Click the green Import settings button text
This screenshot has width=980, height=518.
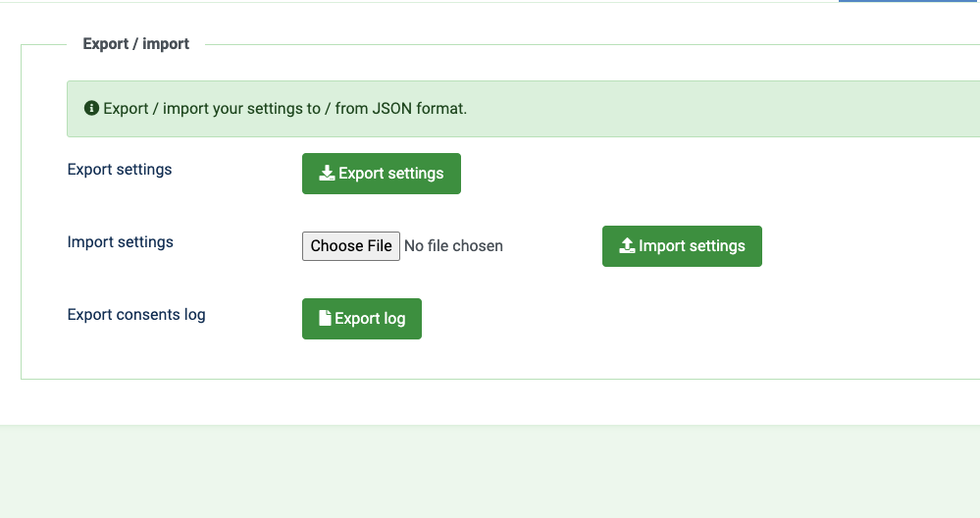point(692,246)
